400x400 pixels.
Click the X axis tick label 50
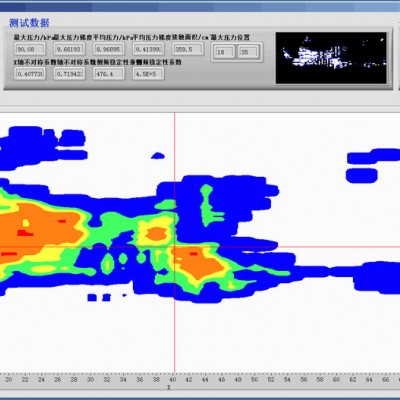click(x=254, y=379)
